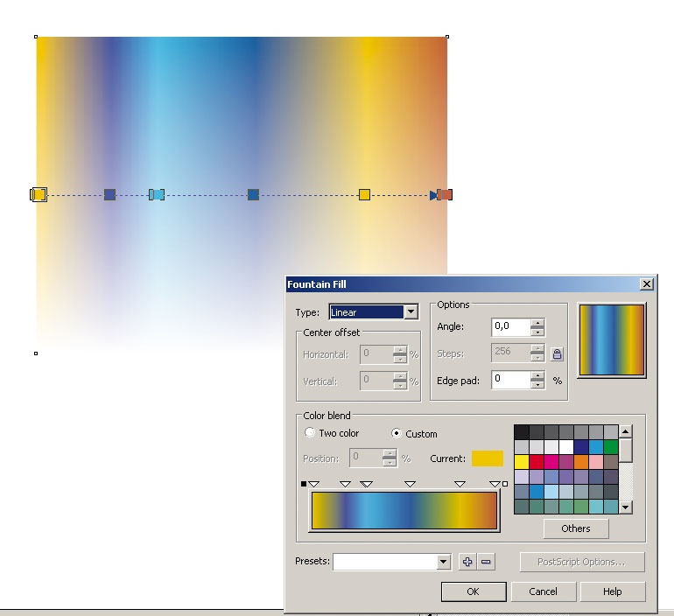The width and height of the screenshot is (674, 616).
Task: Click the last triangle marker near end square
Action: pos(495,484)
